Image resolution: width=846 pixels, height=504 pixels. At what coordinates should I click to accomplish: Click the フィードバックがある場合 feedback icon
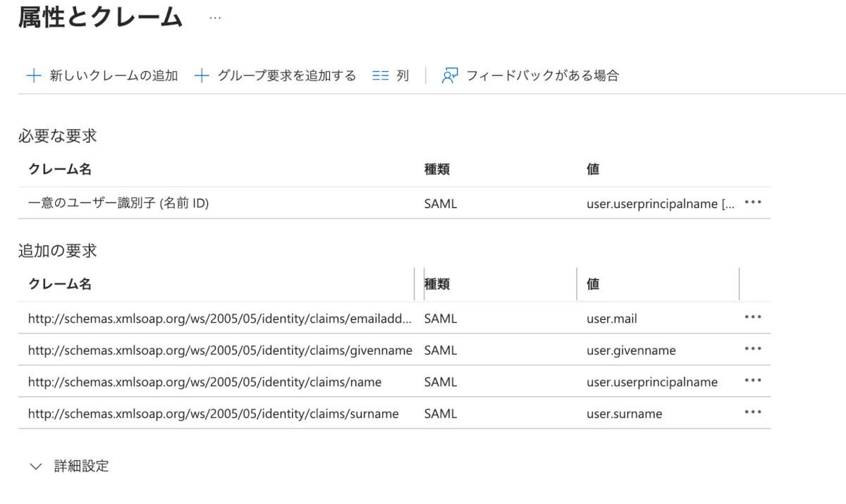pos(450,75)
